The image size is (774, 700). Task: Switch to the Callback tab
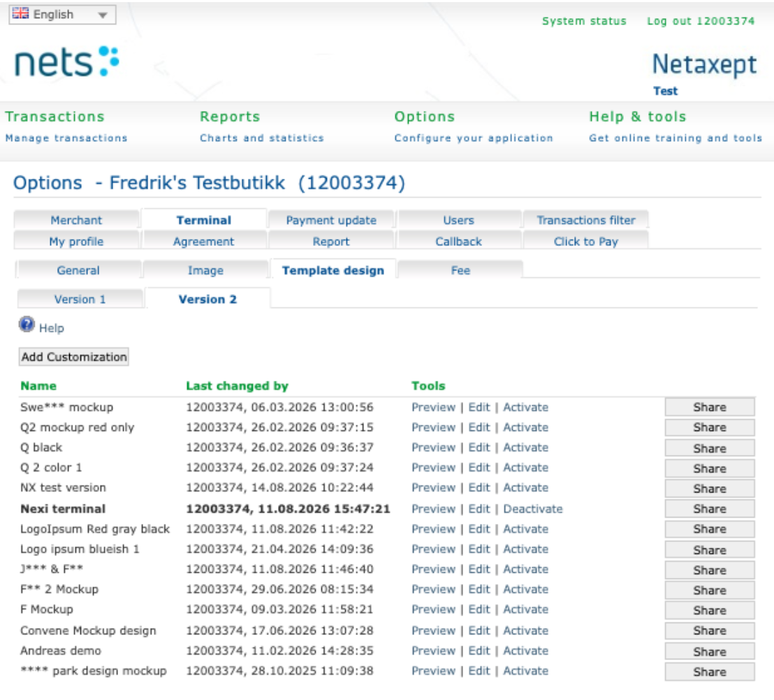click(x=458, y=242)
